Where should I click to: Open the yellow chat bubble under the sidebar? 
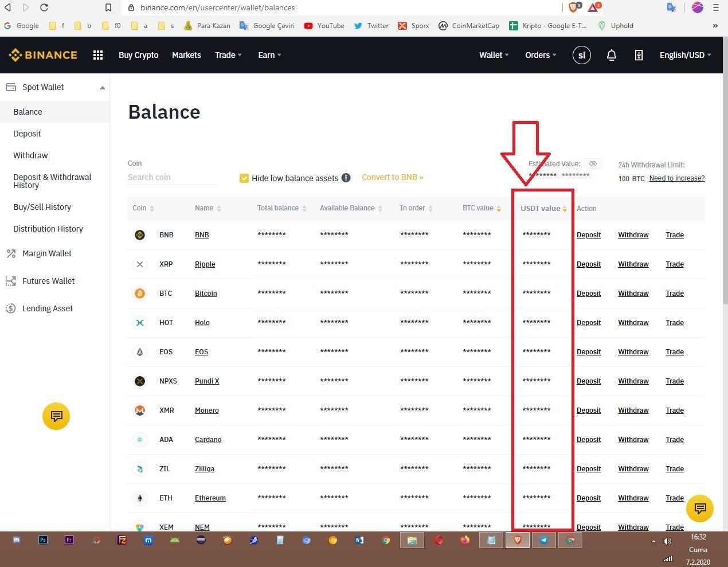pyautogui.click(x=56, y=416)
